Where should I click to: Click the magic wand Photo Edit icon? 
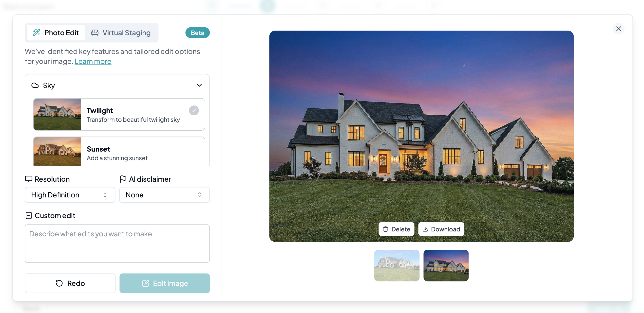37,33
